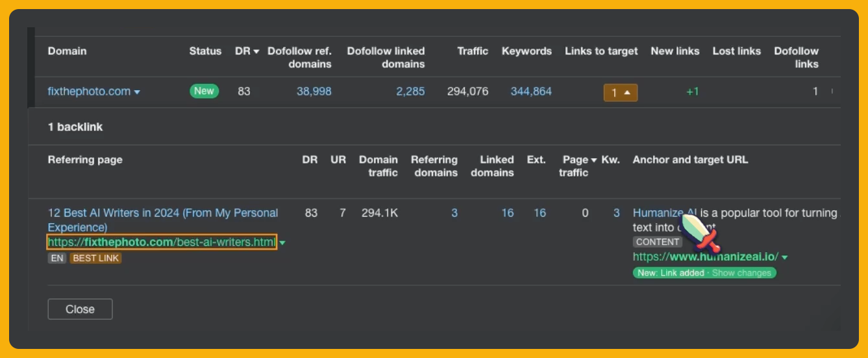This screenshot has height=358, width=868.
Task: Open 344,864 keywords link
Action: coord(531,91)
